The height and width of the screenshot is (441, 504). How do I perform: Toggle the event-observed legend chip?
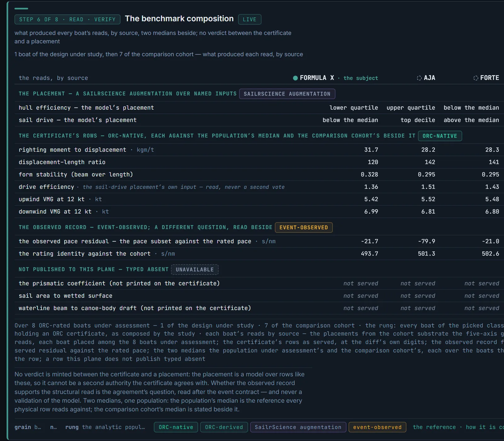377,427
